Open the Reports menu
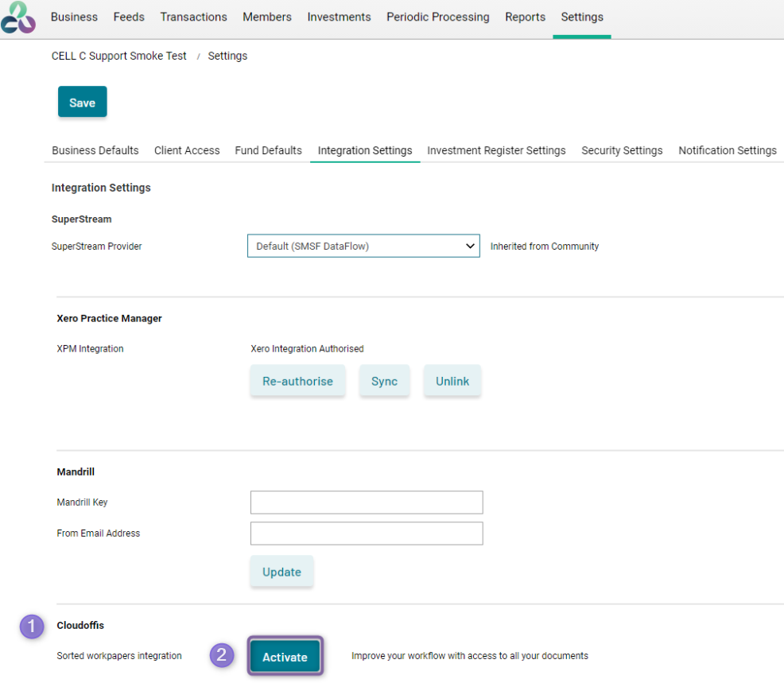Image resolution: width=784 pixels, height=683 pixels. click(x=525, y=17)
